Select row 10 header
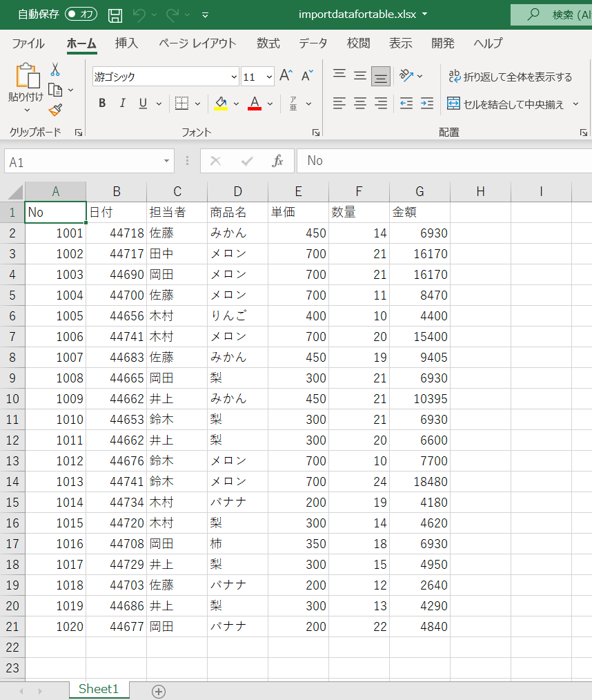 pyautogui.click(x=12, y=398)
